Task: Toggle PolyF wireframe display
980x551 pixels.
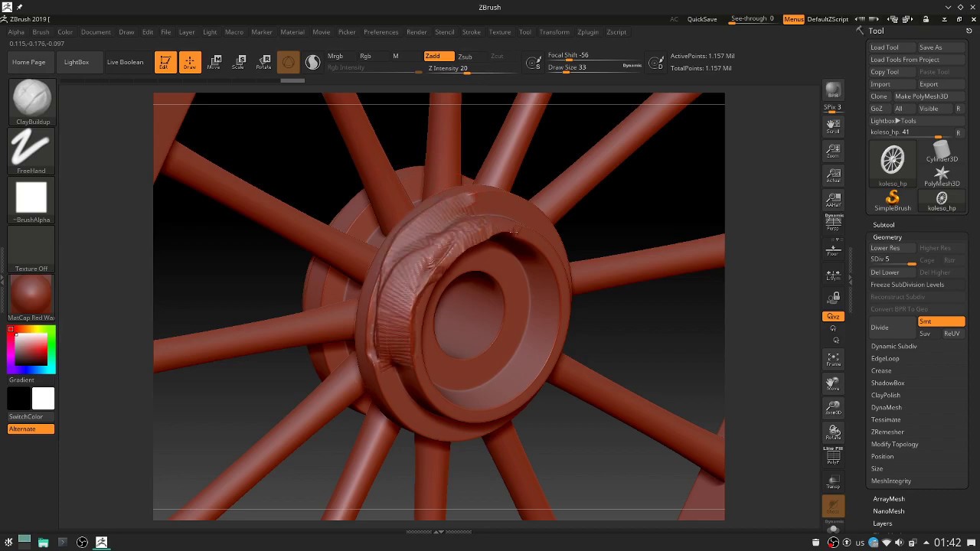Action: [x=833, y=456]
